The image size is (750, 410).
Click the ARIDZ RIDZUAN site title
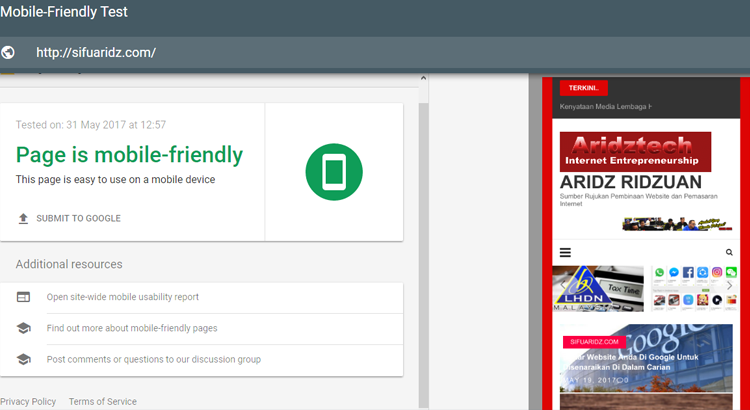tap(631, 182)
